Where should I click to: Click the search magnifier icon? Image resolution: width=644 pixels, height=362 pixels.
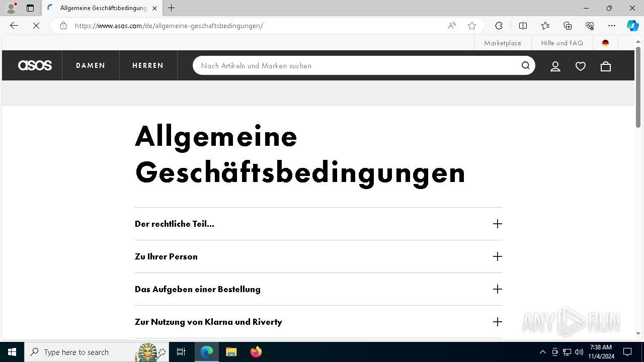pos(526,65)
